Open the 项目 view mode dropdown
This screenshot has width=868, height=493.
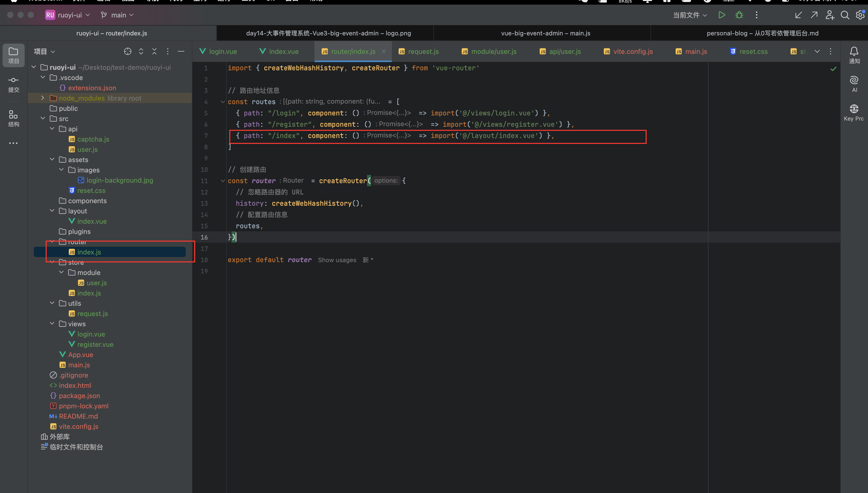click(x=44, y=52)
